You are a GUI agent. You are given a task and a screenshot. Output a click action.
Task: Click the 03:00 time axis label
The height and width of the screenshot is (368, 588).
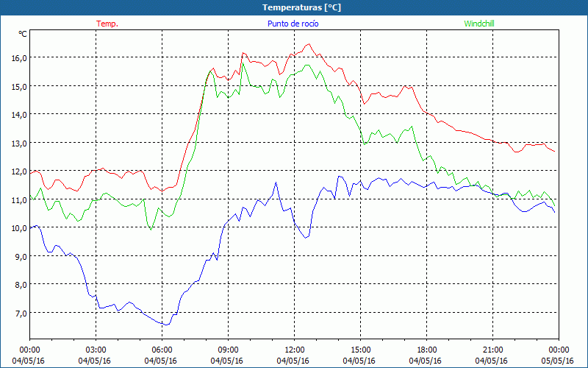pyautogui.click(x=96, y=350)
